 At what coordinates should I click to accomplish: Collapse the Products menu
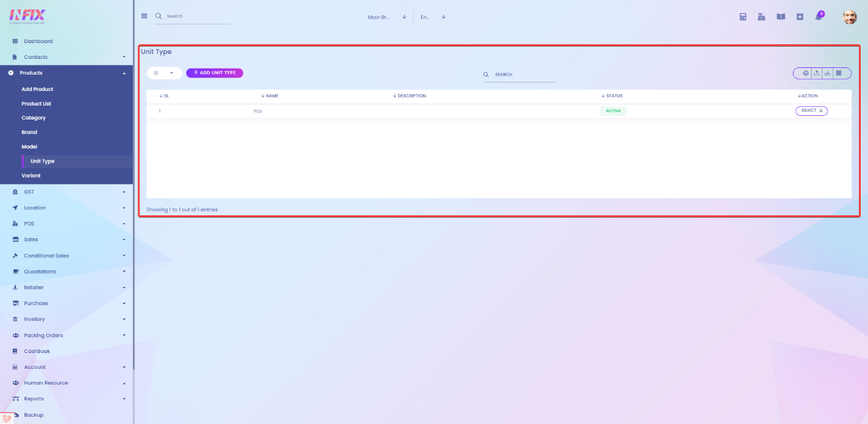click(x=124, y=73)
